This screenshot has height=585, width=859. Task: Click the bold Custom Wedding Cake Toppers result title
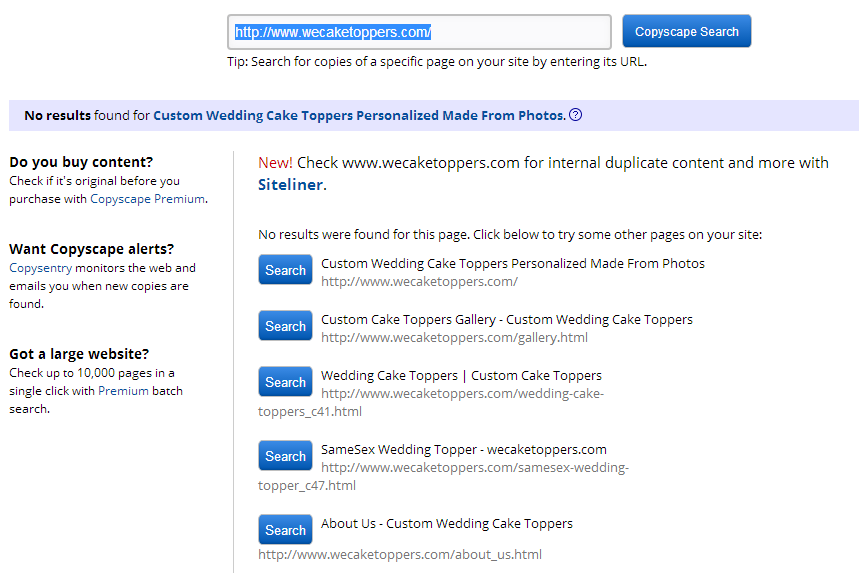click(358, 116)
